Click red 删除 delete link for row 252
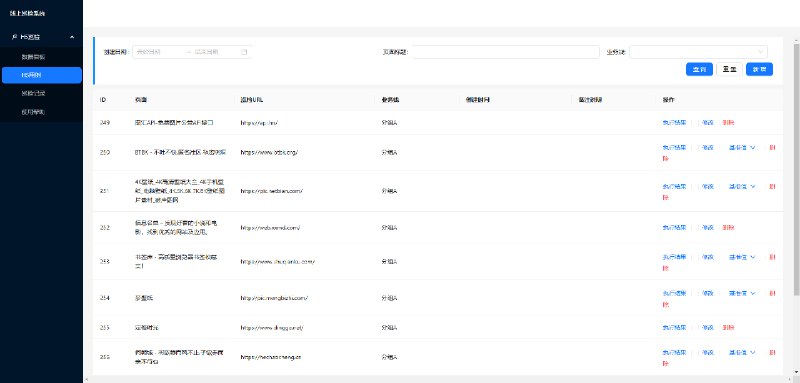The width and height of the screenshot is (800, 383). click(729, 227)
